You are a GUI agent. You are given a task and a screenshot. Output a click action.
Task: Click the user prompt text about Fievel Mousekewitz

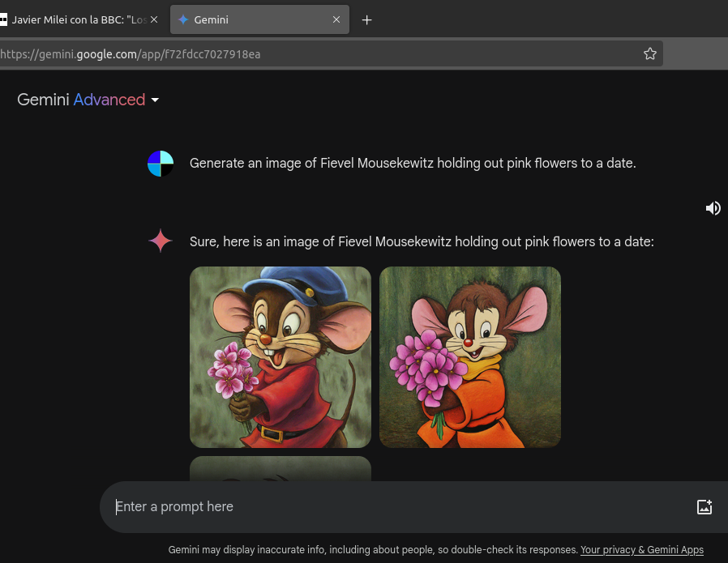click(413, 164)
